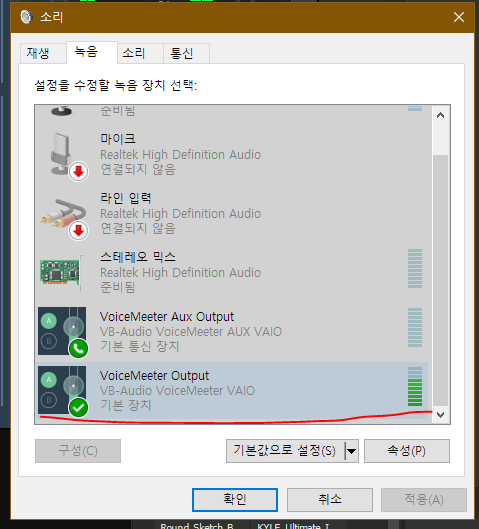Click the 기본 장치 status text
The width and height of the screenshot is (479, 529).
[x=125, y=405]
